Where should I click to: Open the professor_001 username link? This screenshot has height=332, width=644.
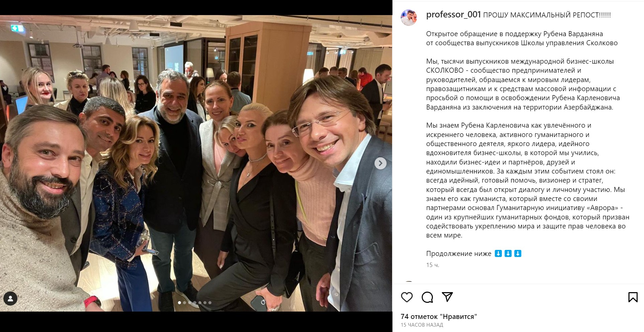point(453,15)
